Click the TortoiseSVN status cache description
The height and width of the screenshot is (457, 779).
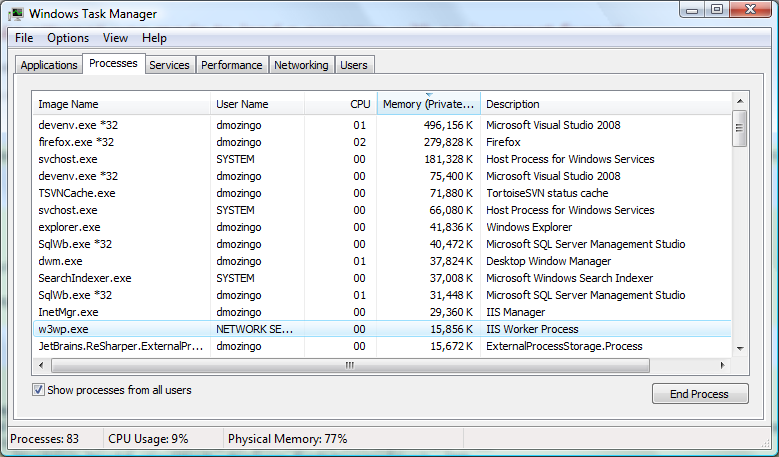tap(547, 193)
